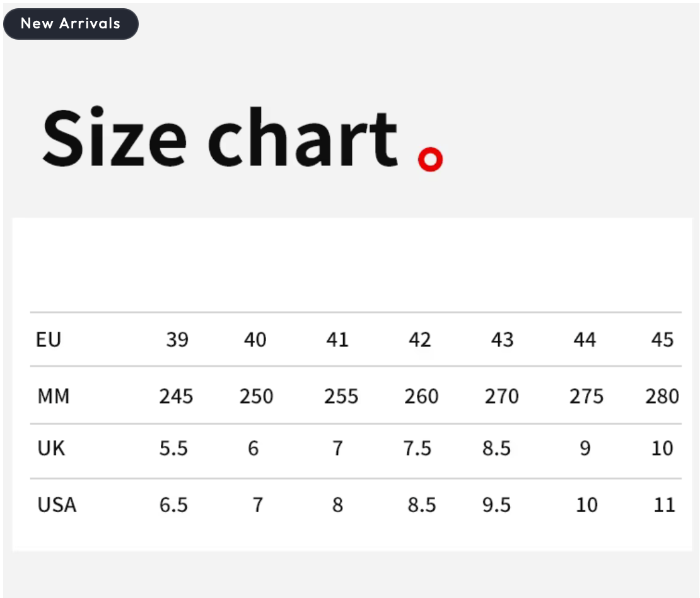Click the 280 MM value
This screenshot has height=598, width=700.
pos(662,397)
